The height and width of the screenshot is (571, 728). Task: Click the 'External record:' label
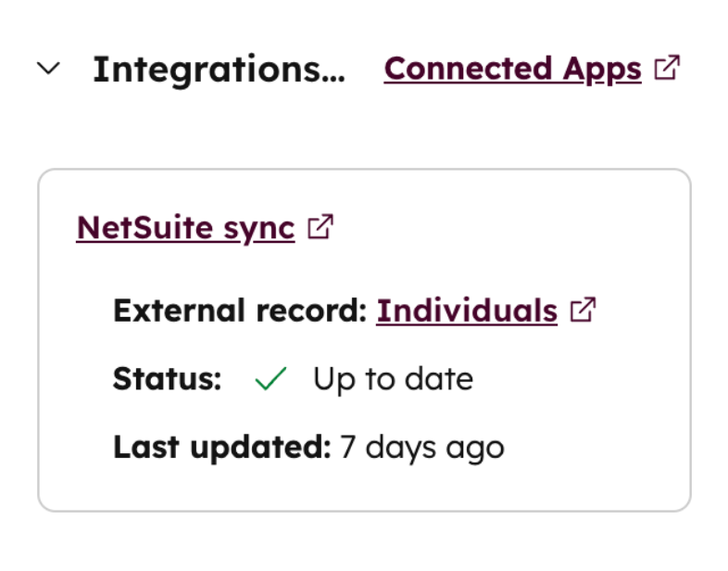(240, 311)
